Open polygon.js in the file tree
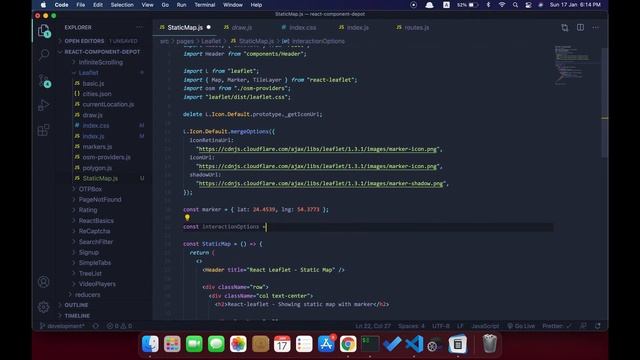The image size is (640, 360). coord(97,168)
